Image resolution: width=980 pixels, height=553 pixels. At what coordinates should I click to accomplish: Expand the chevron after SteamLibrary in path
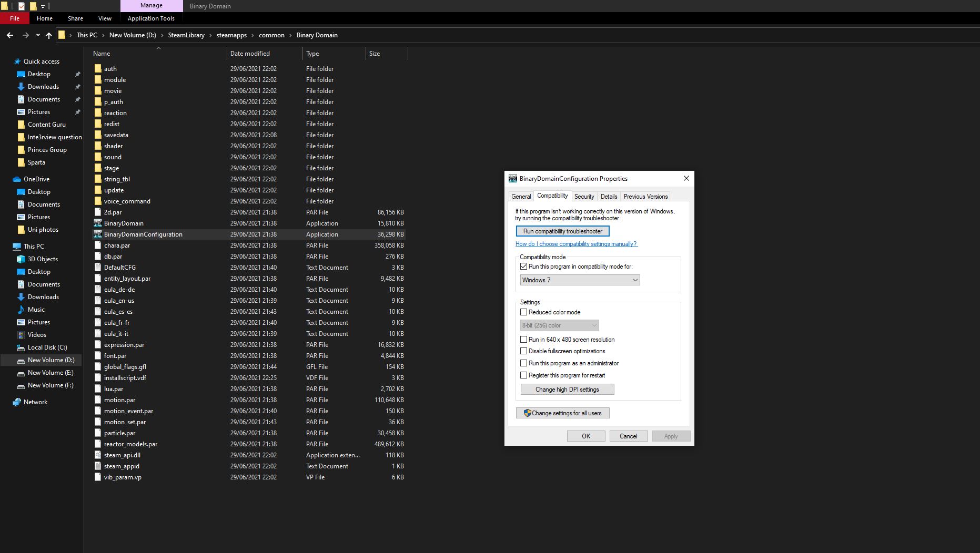coord(210,35)
